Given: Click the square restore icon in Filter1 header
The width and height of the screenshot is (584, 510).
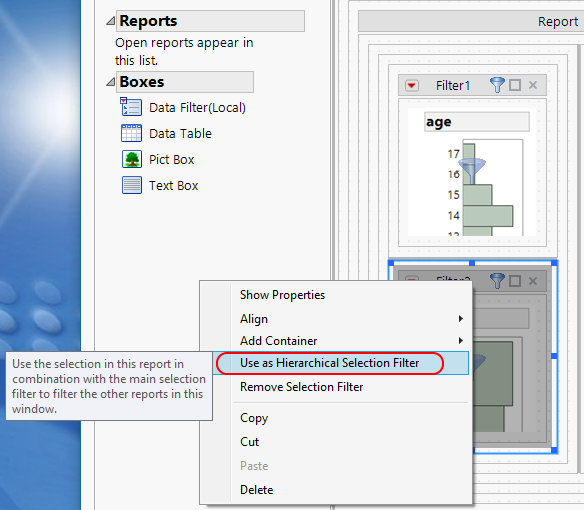Looking at the screenshot, I should pyautogui.click(x=515, y=85).
